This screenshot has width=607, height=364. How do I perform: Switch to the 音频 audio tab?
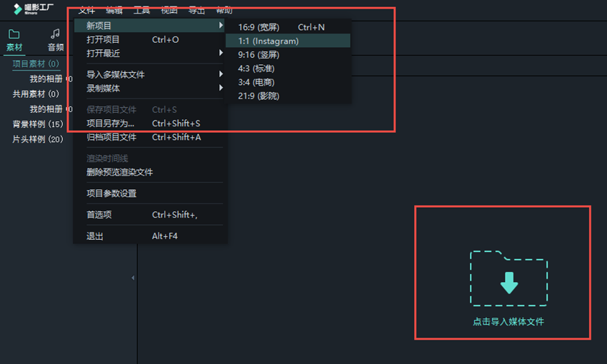pyautogui.click(x=55, y=40)
